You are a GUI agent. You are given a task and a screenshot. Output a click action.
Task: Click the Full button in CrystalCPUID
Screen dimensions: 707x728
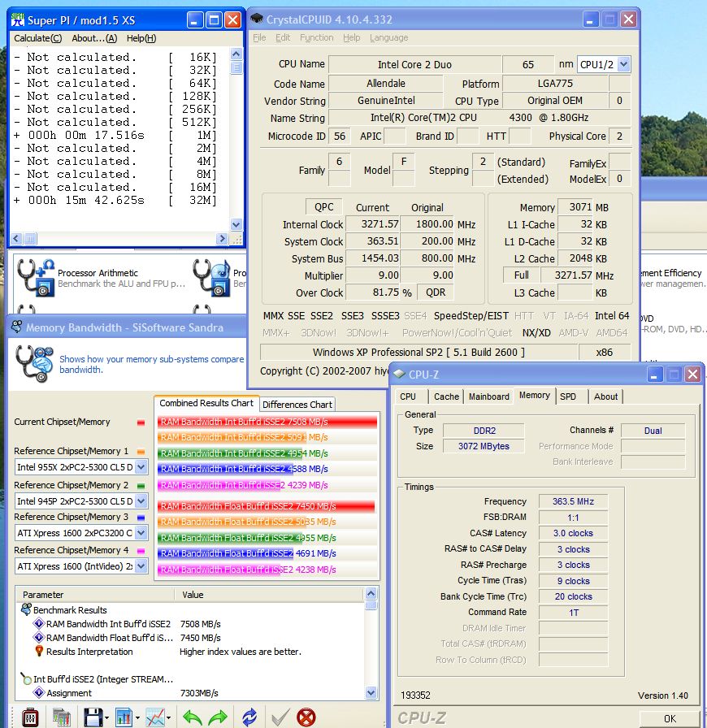[x=521, y=275]
